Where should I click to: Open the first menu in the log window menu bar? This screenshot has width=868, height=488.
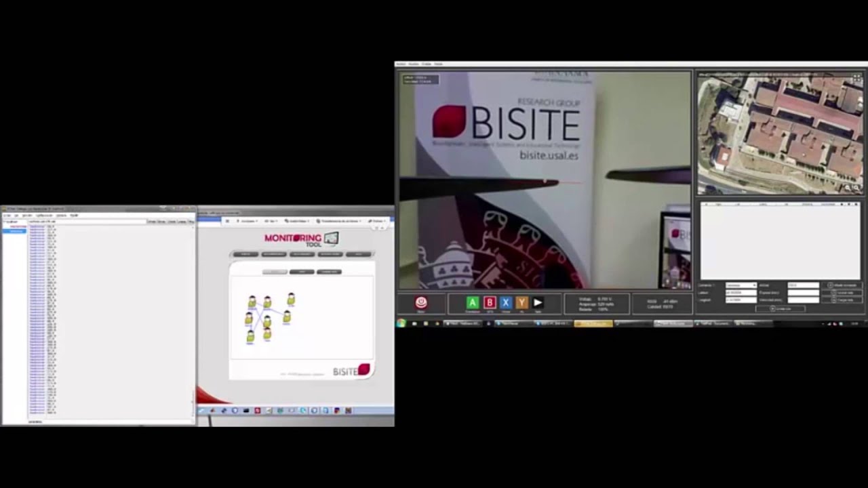[x=7, y=216]
